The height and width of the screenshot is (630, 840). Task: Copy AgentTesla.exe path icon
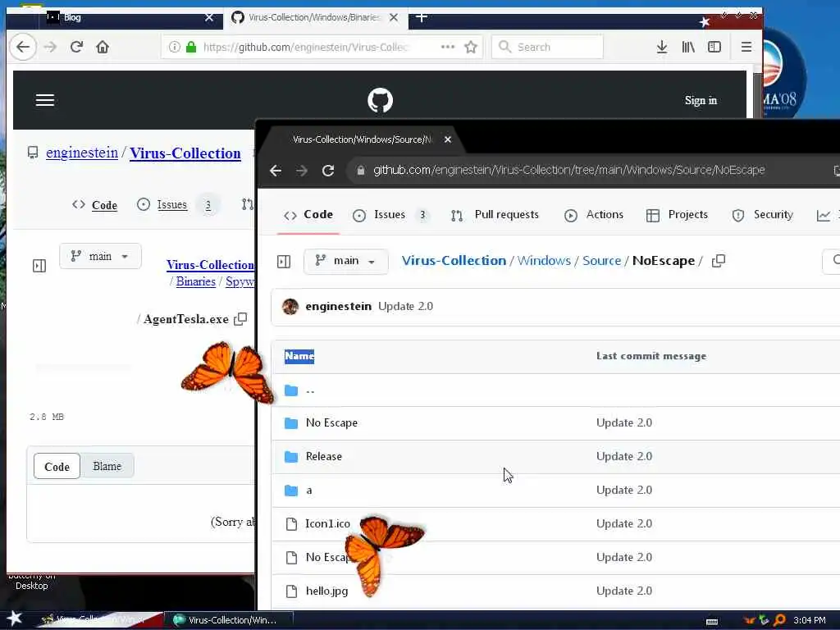240,319
